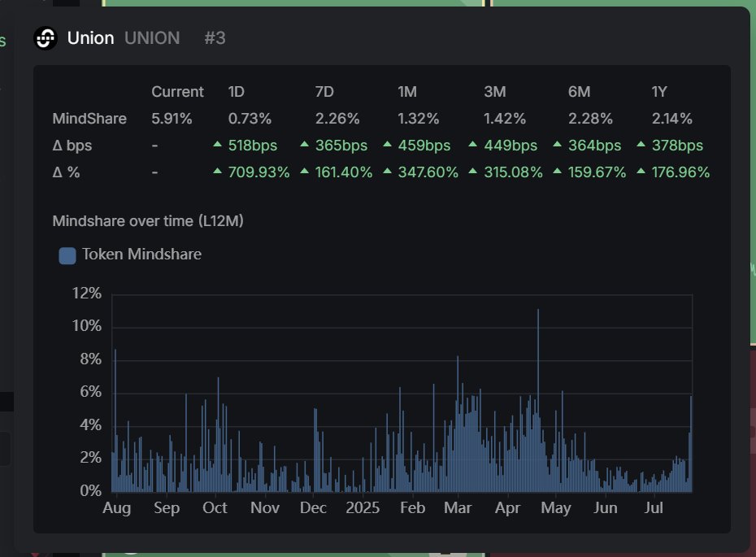Click the Δ bps row label

coord(72,146)
